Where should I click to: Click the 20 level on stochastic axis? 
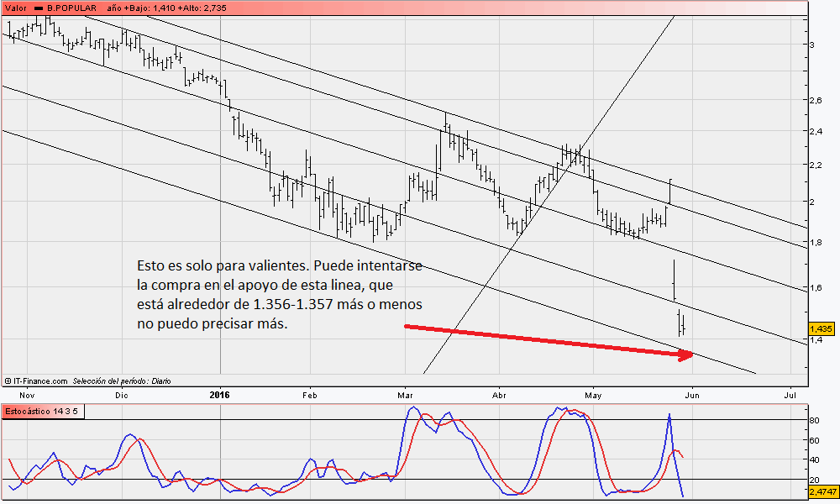(814, 480)
